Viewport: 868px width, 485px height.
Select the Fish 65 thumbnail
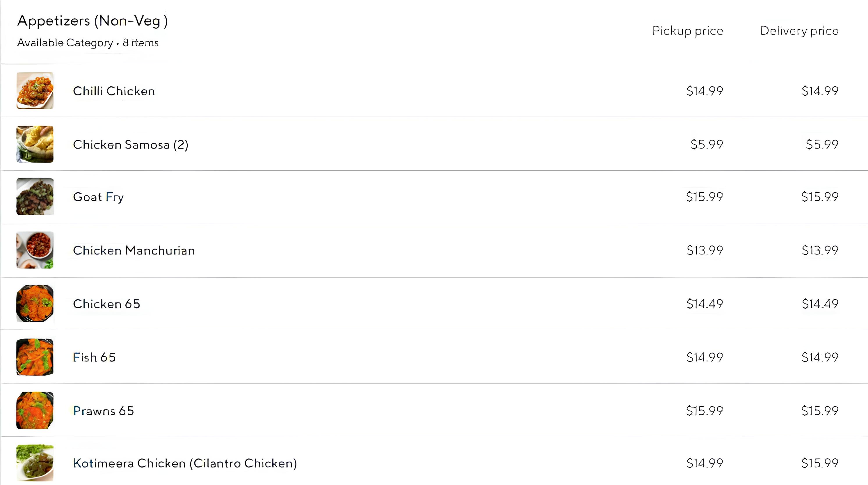tap(35, 357)
